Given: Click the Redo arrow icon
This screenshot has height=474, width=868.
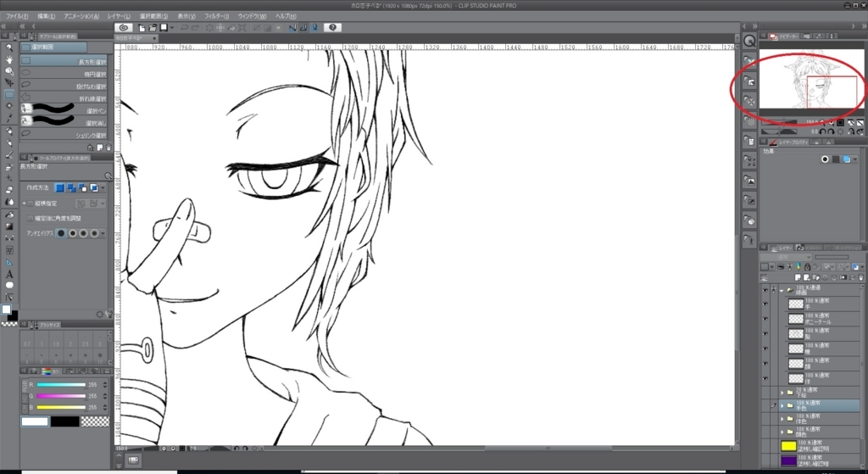Looking at the screenshot, I should [x=196, y=28].
